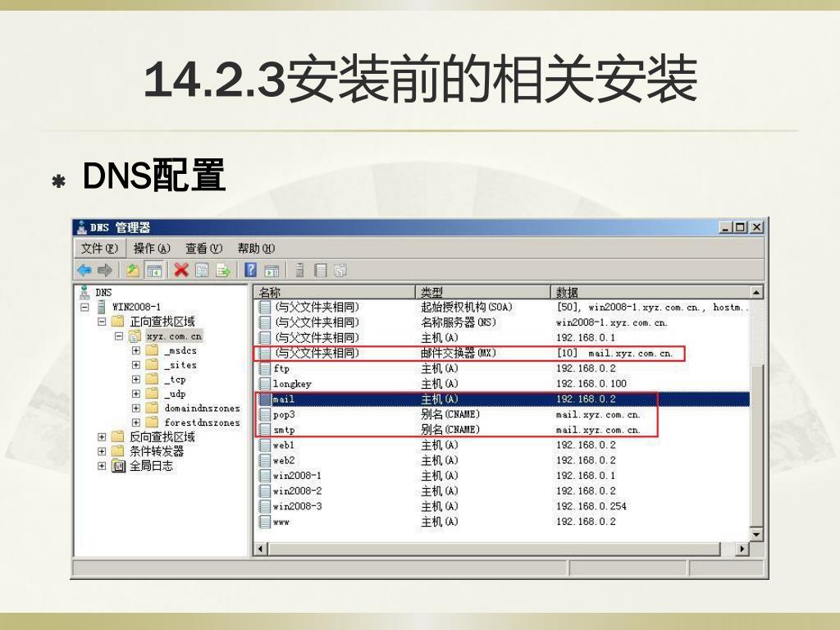Click the 条件转发器 folder icon
The height and width of the screenshot is (630, 840).
(118, 452)
